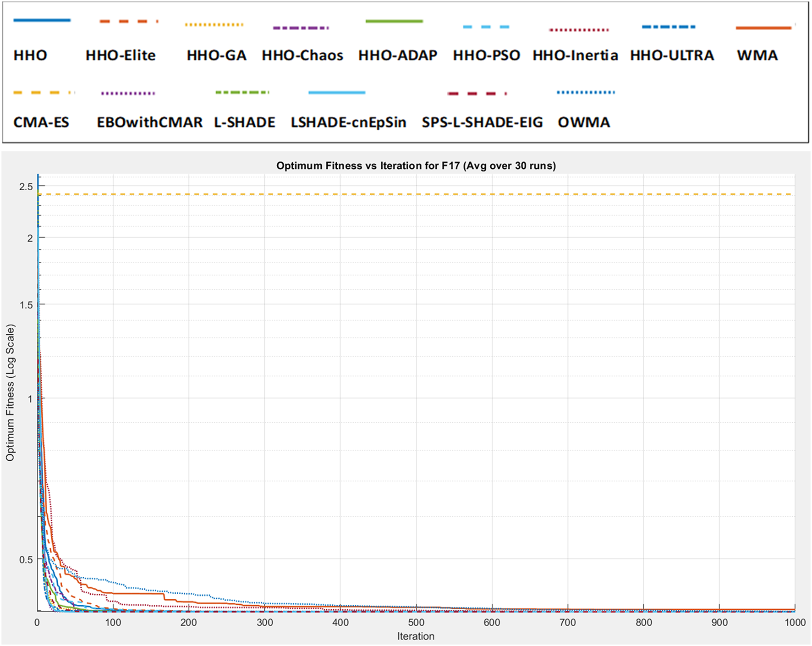
Task: Select the Optimum Fitness y-axis label
Action: tap(10, 392)
